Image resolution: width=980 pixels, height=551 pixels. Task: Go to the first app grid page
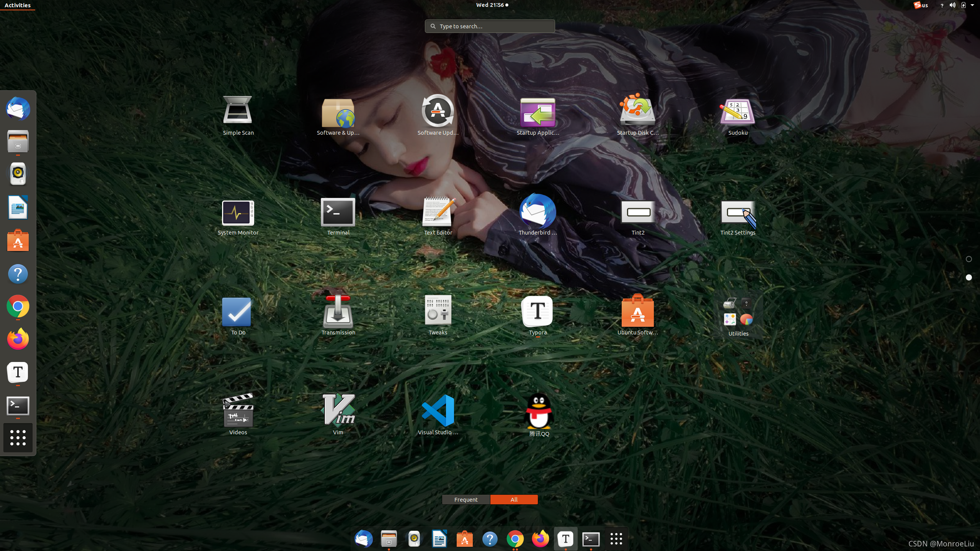coord(969,259)
